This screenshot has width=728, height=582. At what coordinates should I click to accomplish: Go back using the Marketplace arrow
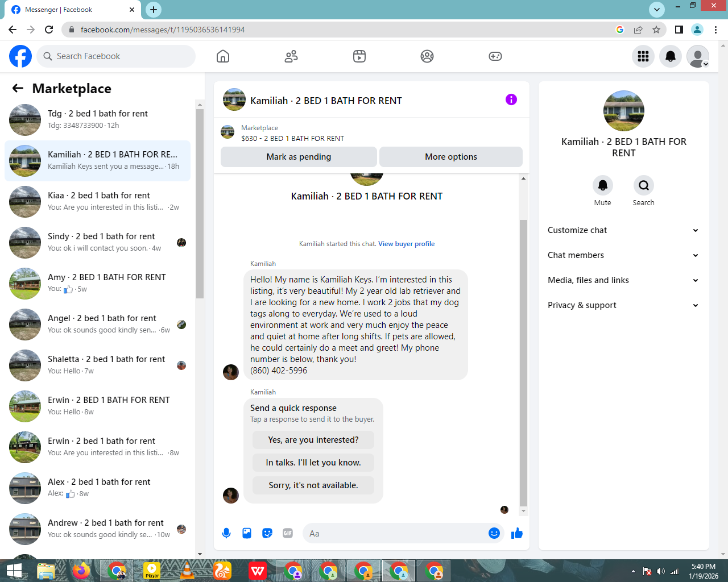18,88
